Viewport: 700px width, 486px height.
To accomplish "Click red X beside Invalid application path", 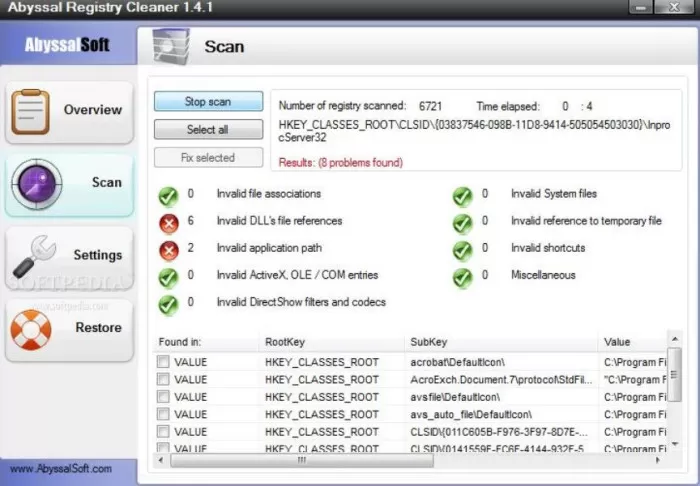I will (169, 250).
